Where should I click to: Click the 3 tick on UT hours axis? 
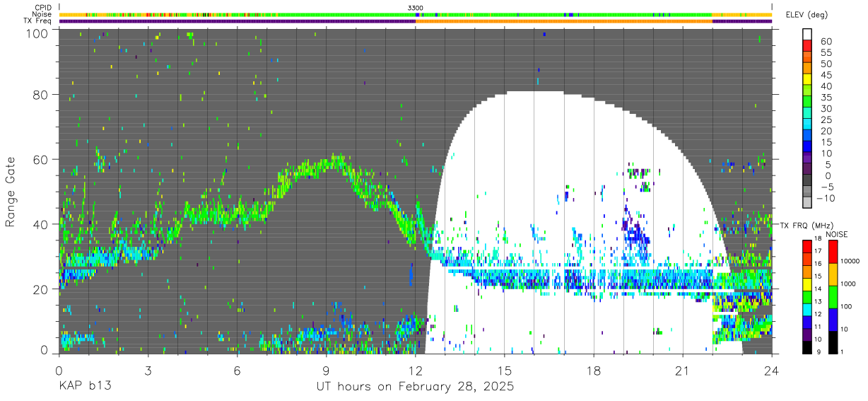[x=148, y=369]
